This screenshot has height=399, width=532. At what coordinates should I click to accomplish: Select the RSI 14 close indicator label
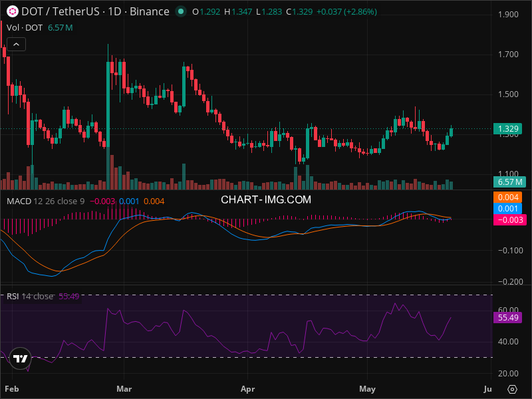(x=30, y=296)
